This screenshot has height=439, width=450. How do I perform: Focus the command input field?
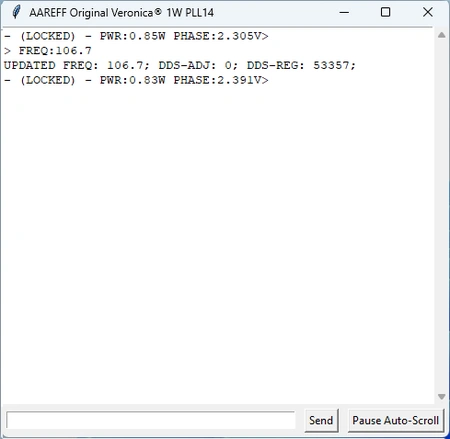pyautogui.click(x=151, y=420)
